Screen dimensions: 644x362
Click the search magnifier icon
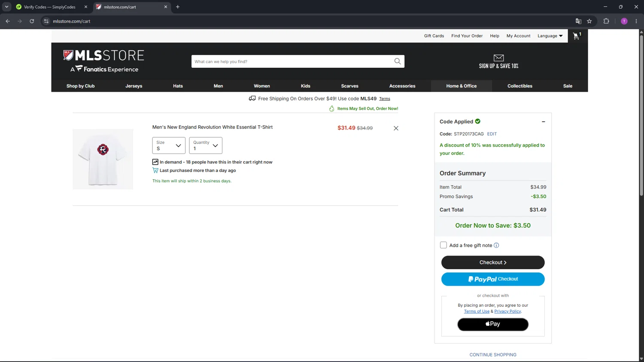click(398, 61)
